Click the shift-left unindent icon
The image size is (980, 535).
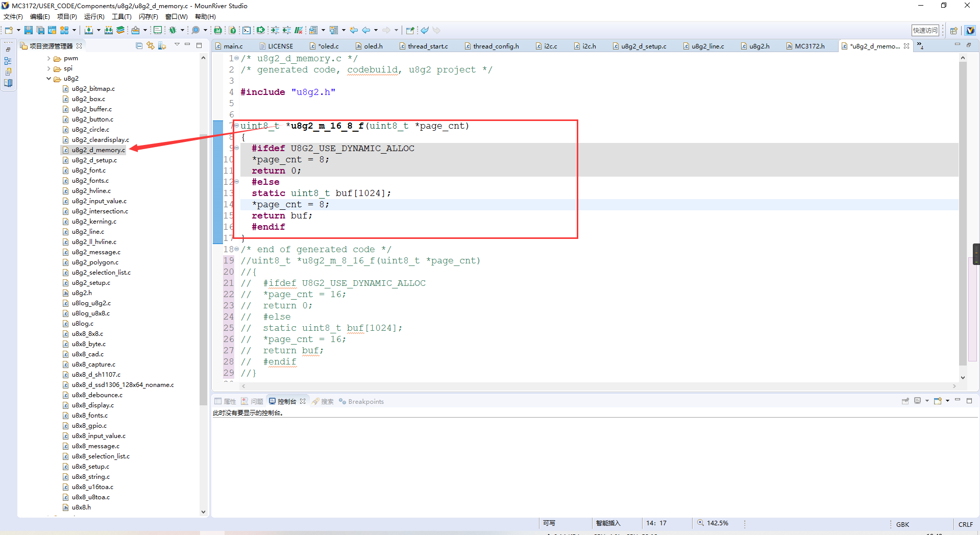coord(287,30)
